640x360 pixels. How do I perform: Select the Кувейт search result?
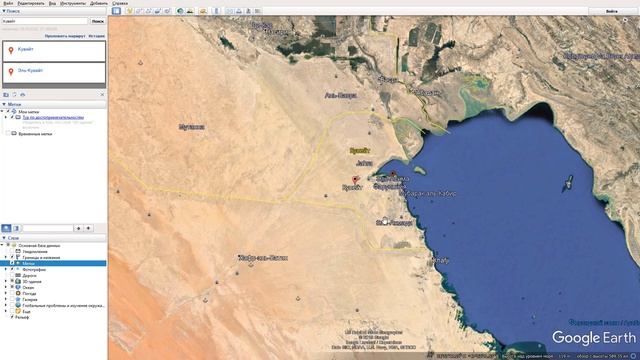pos(54,51)
